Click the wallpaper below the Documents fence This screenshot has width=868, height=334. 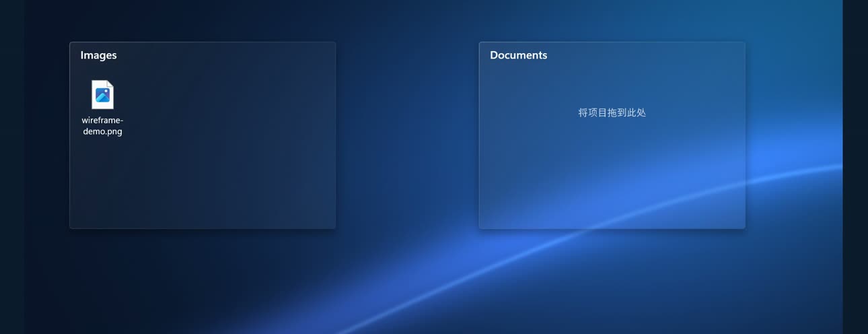(612, 279)
